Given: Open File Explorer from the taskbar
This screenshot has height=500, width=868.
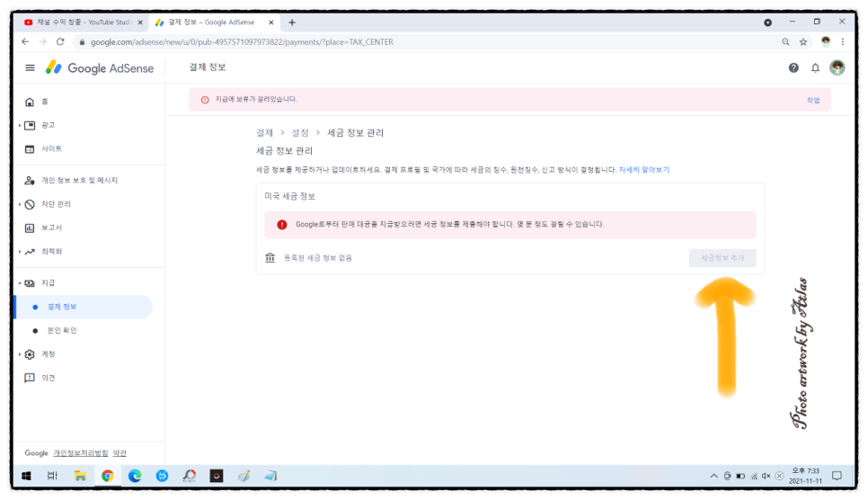Looking at the screenshot, I should coord(80,476).
